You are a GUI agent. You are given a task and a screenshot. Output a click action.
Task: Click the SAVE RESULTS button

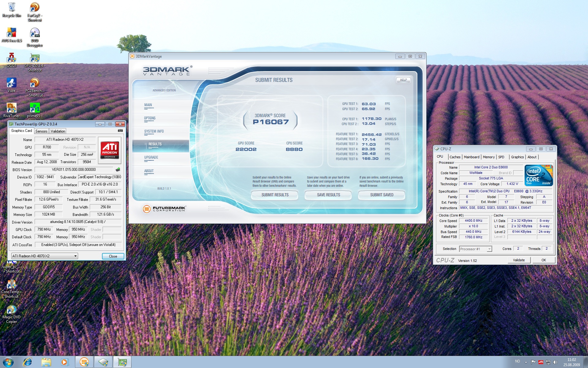click(328, 195)
